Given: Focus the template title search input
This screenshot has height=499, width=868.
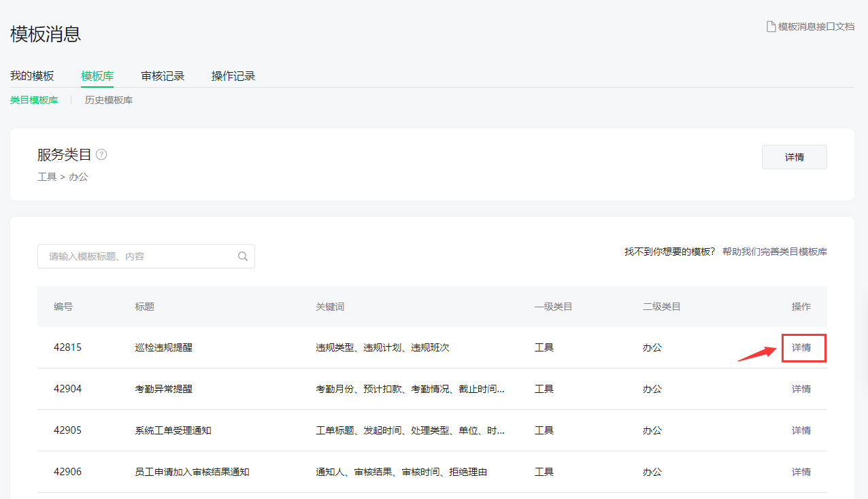Looking at the screenshot, I should coord(139,256).
